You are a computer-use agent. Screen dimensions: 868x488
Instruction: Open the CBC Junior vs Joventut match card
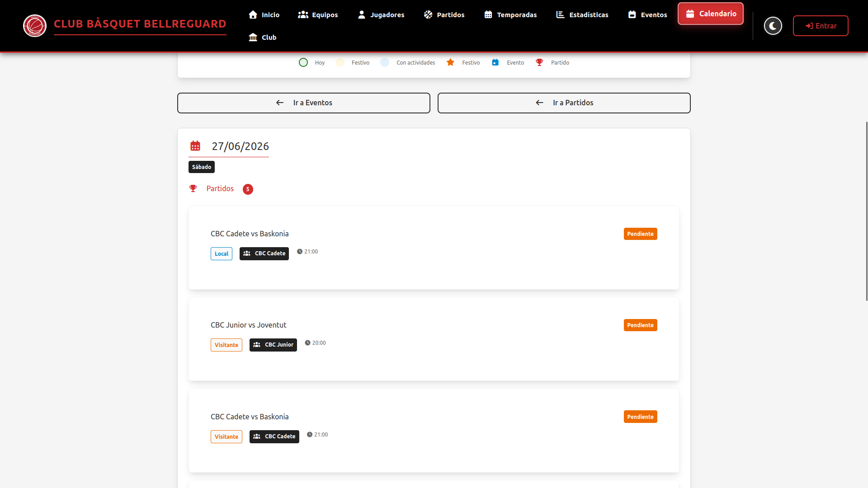tap(434, 339)
